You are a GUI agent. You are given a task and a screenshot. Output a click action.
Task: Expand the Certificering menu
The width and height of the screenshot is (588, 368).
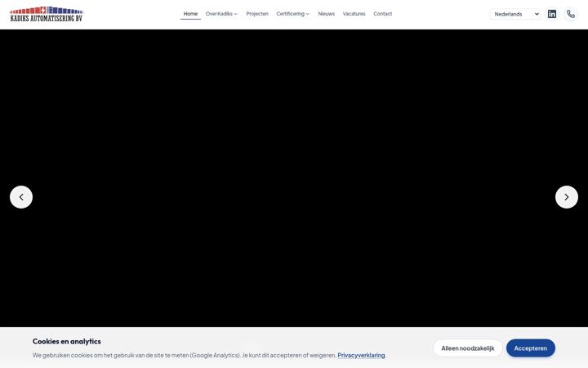pos(292,14)
